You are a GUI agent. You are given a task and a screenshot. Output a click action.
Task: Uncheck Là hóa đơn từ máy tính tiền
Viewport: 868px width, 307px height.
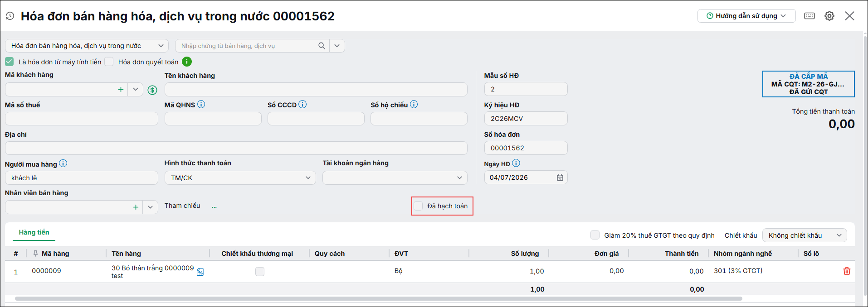click(x=10, y=62)
